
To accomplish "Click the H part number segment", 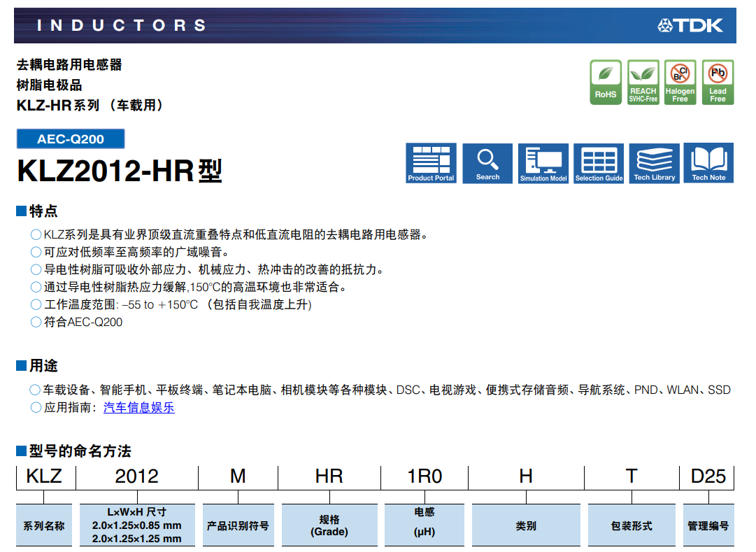I will [526, 476].
